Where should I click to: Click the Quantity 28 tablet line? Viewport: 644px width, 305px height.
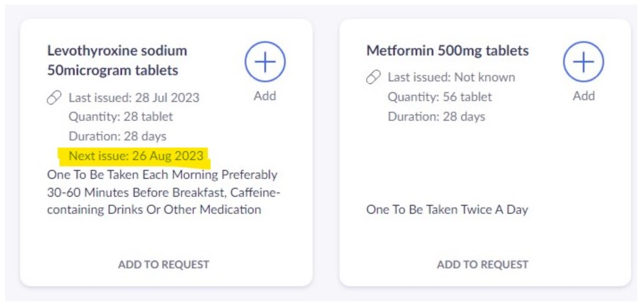point(121,117)
